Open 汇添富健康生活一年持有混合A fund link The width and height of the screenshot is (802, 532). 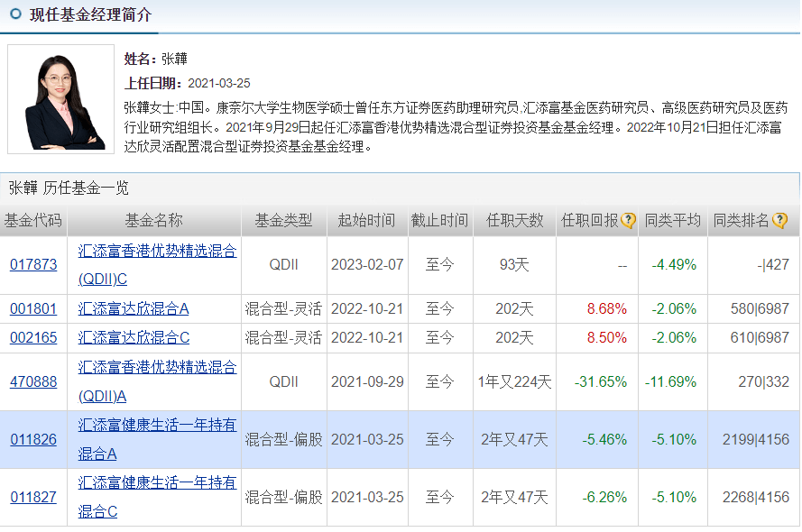(x=157, y=439)
